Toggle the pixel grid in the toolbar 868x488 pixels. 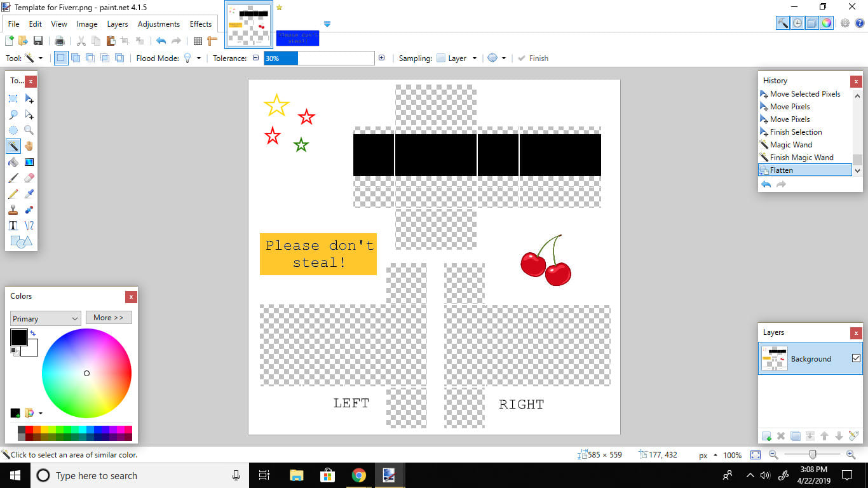tap(198, 41)
